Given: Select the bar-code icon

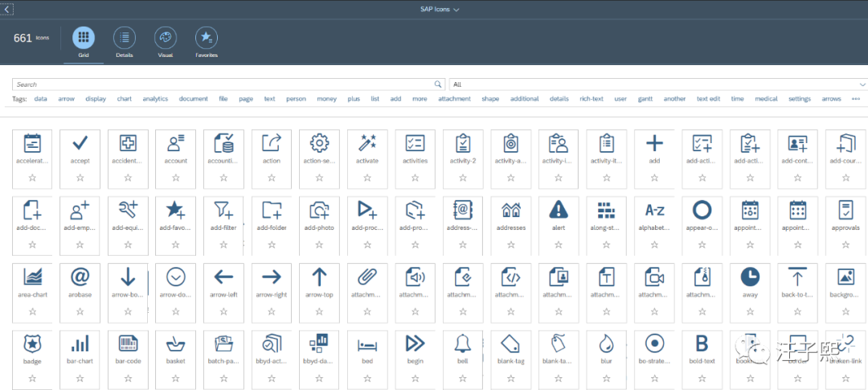Looking at the screenshot, I should [128, 343].
